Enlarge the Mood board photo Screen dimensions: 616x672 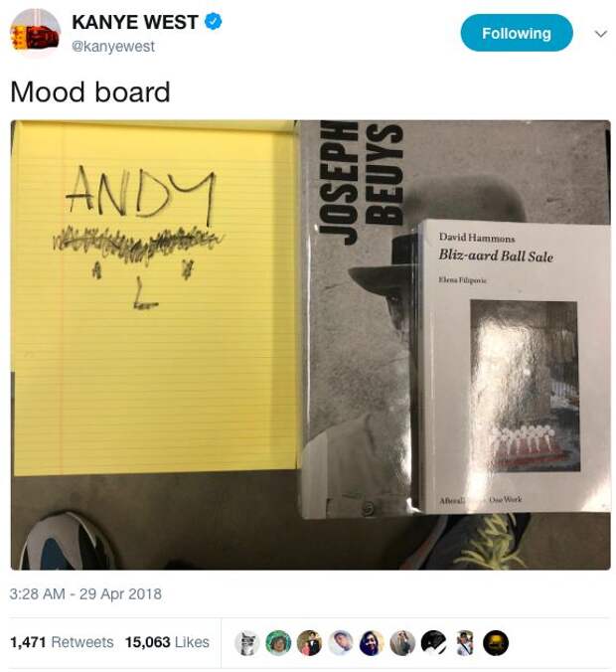[x=311, y=345]
